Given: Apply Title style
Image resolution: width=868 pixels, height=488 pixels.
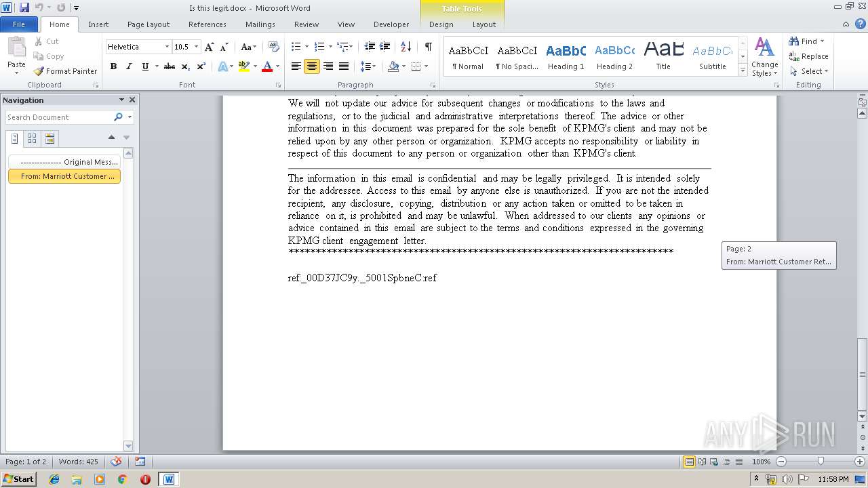Looking at the screenshot, I should [x=663, y=57].
